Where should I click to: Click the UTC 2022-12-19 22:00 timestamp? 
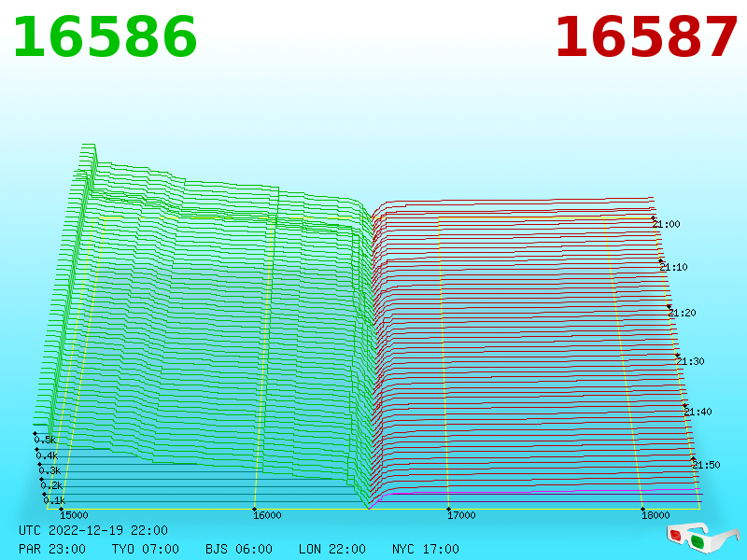point(93,530)
